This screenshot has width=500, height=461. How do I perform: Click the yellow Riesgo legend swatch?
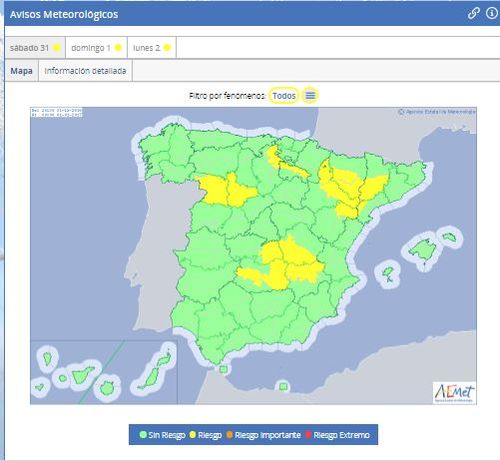click(193, 435)
